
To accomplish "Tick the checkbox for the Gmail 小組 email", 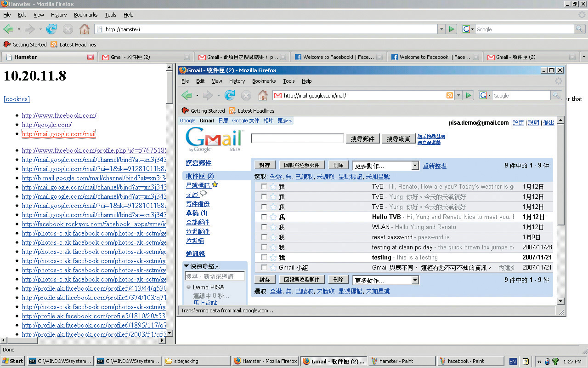I will point(264,268).
